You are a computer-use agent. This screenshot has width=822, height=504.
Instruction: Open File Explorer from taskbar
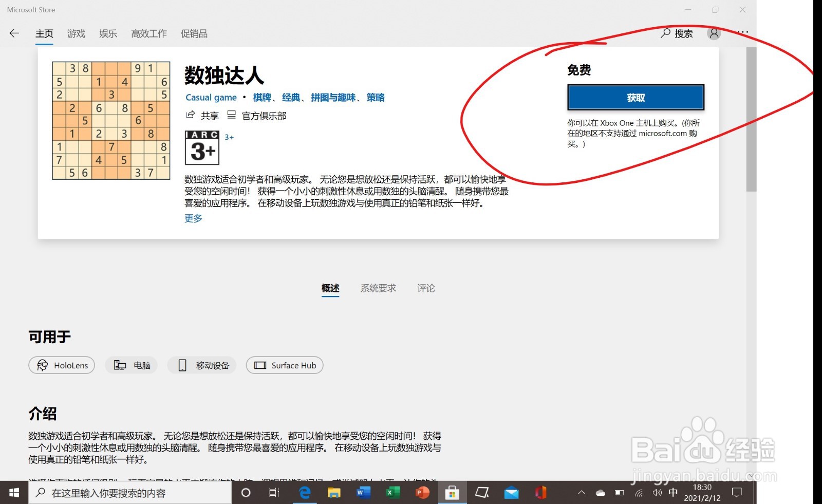(x=334, y=493)
